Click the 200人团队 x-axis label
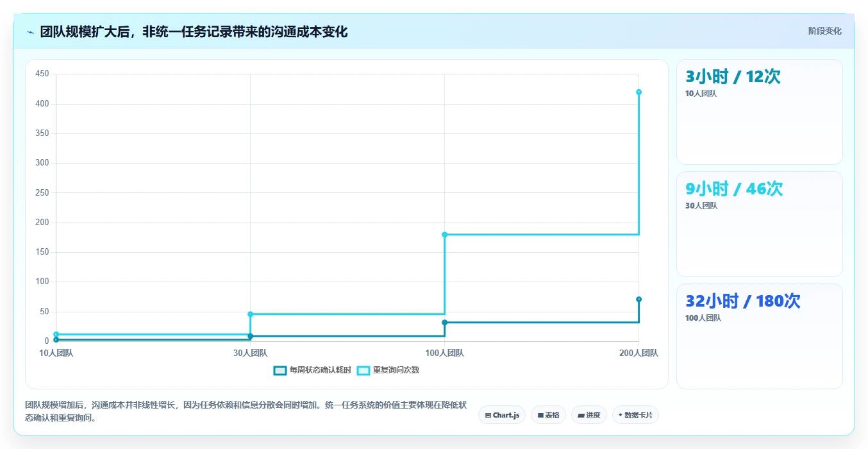Screen dimensions: 868x449 click(x=639, y=353)
